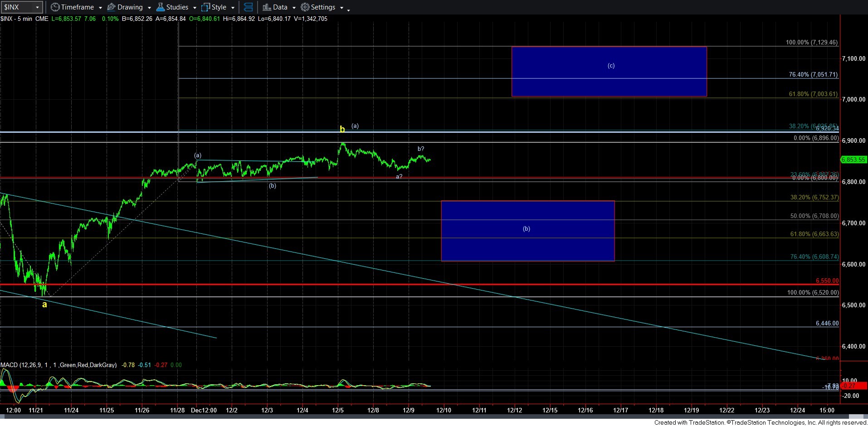Open the Data menu label
Image resolution: width=868 pixels, height=426 pixels.
click(280, 7)
